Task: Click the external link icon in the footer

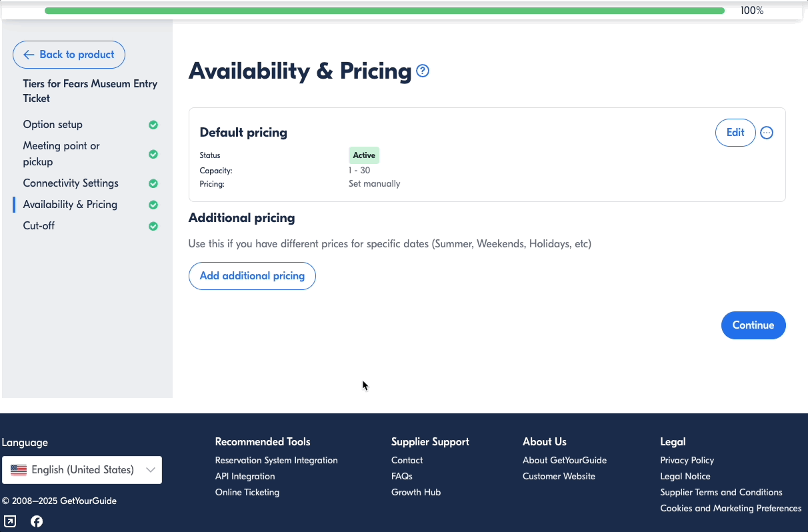Action: tap(10, 521)
